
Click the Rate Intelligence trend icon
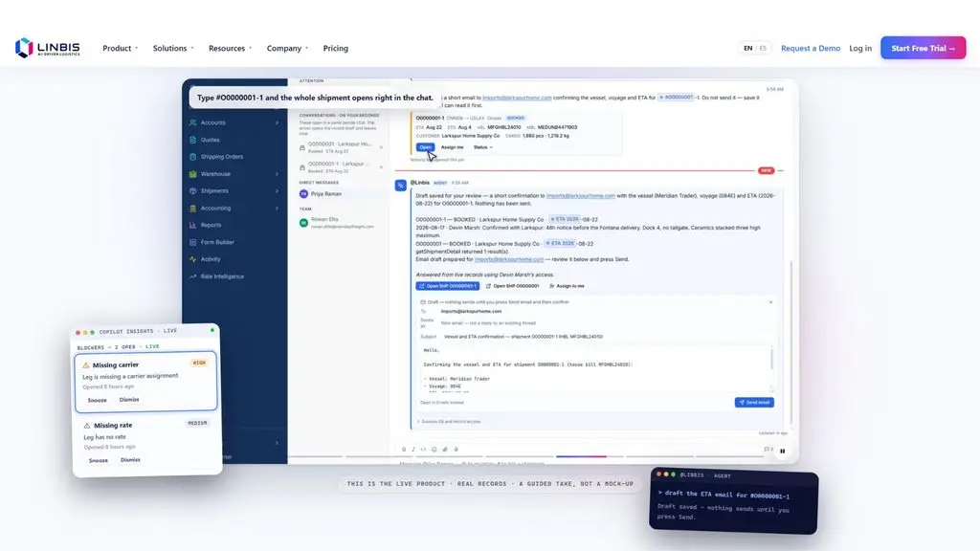click(x=192, y=276)
